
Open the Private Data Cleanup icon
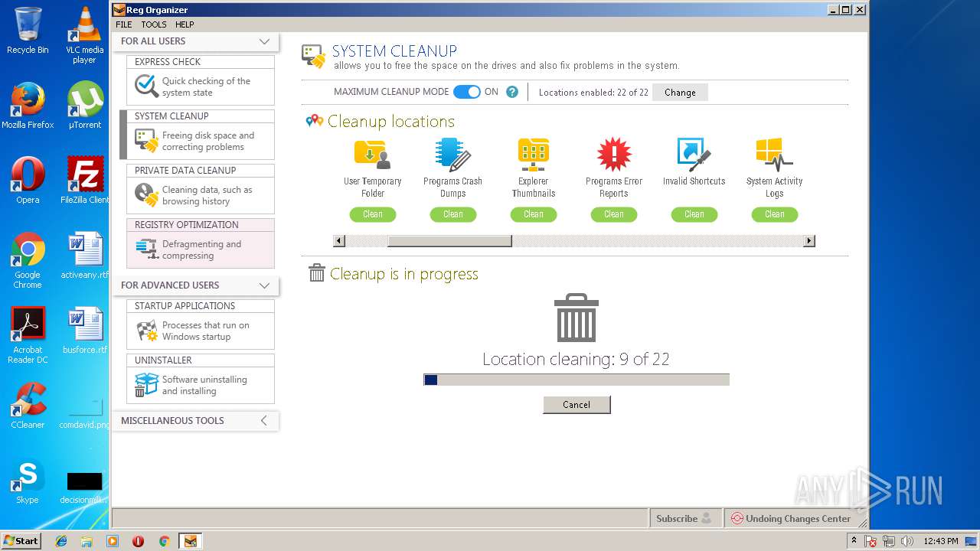coord(146,194)
